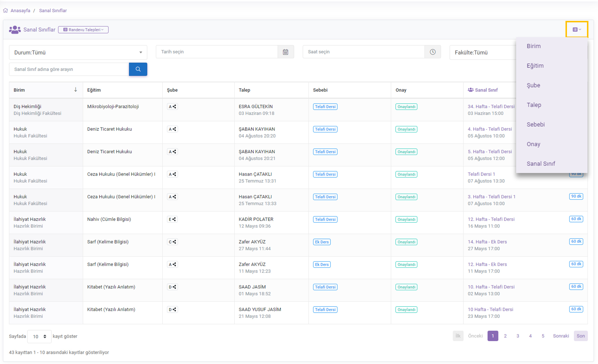The height and width of the screenshot is (364, 598).
Task: Click the clock time picker icon
Action: [433, 52]
